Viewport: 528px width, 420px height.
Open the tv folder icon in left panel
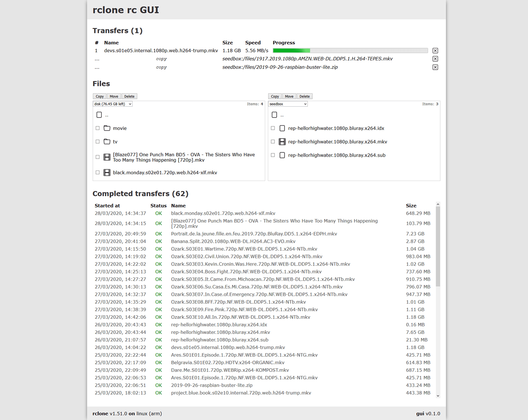pyautogui.click(x=107, y=142)
